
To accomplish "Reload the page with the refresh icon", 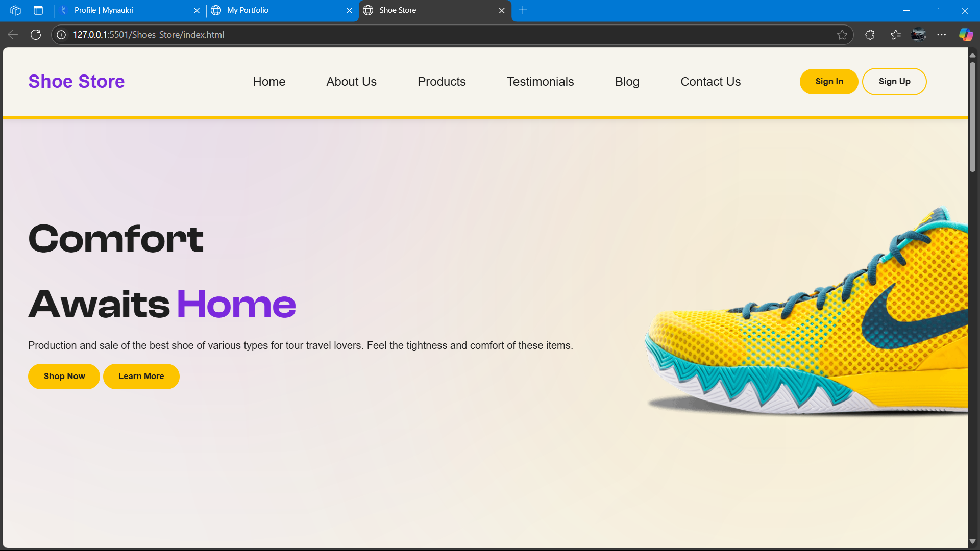I will [36, 35].
